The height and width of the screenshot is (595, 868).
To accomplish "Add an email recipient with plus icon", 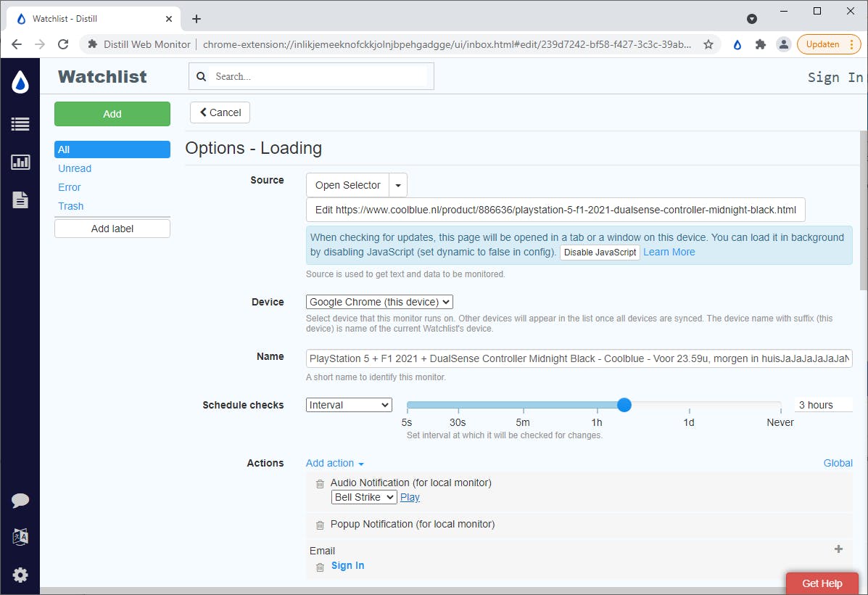I will [x=839, y=549].
